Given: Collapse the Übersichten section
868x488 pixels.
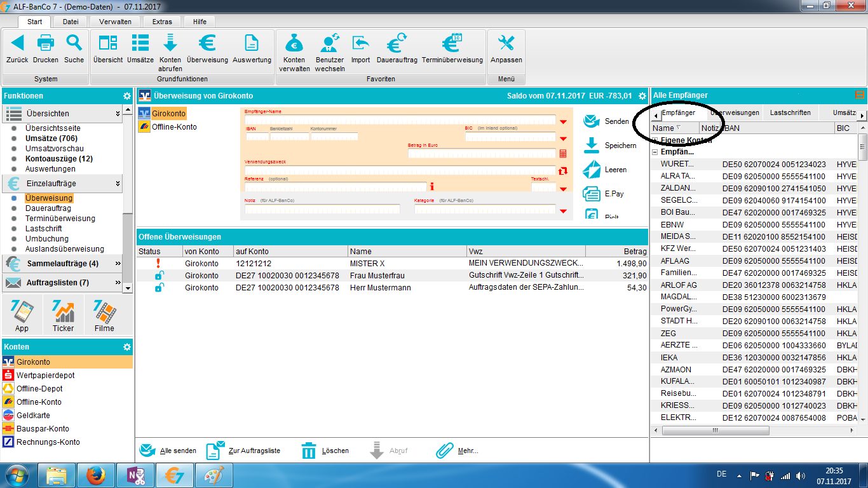Looking at the screenshot, I should pyautogui.click(x=118, y=114).
